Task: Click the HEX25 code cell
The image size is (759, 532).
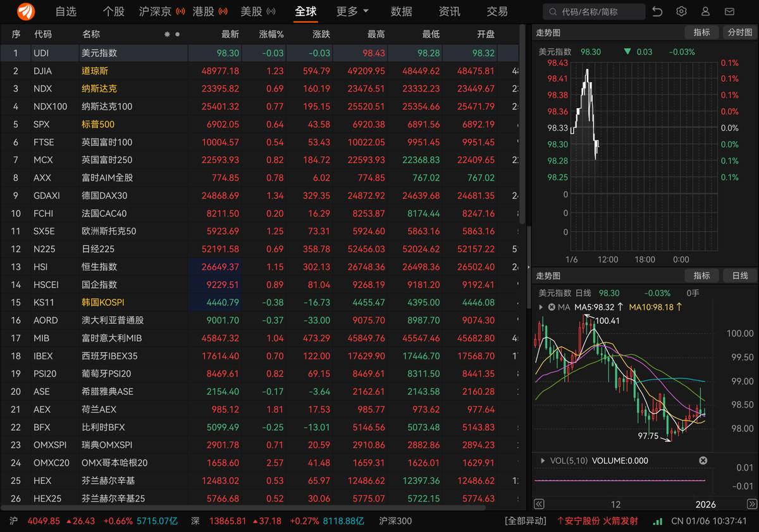Action: 47,498
